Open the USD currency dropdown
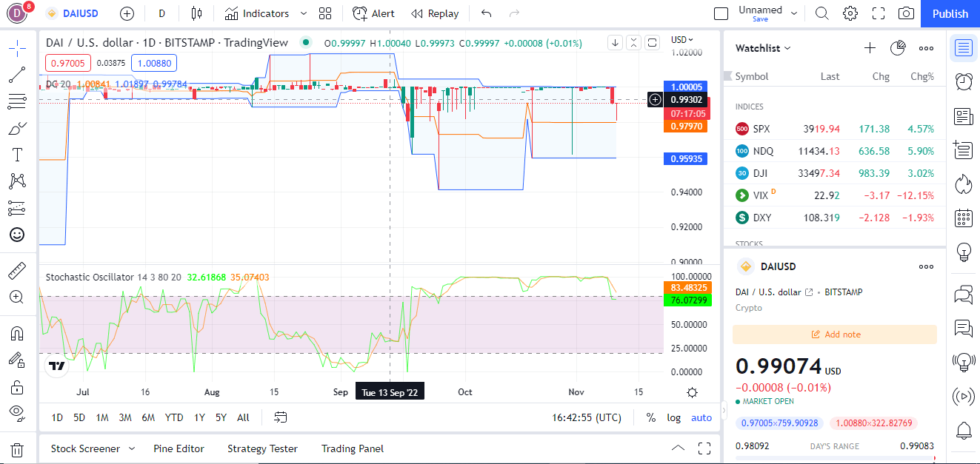 click(682, 40)
